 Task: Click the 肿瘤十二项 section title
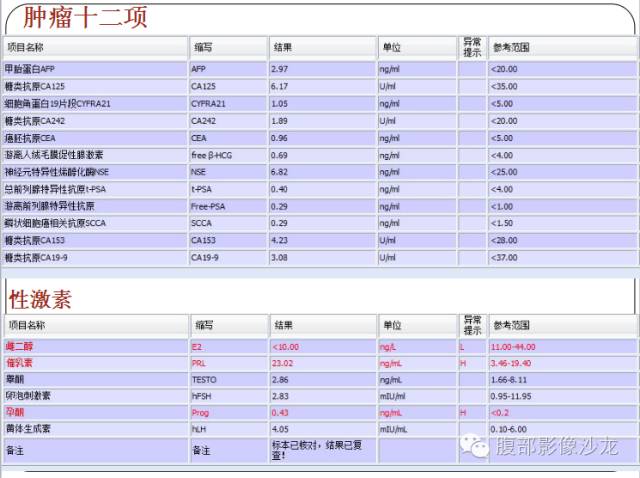85,18
